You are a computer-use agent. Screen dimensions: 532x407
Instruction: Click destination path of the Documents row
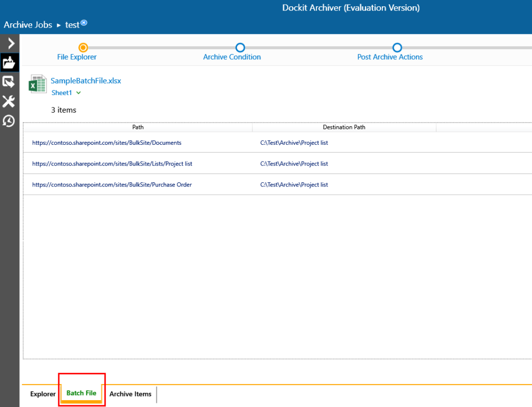pyautogui.click(x=294, y=143)
